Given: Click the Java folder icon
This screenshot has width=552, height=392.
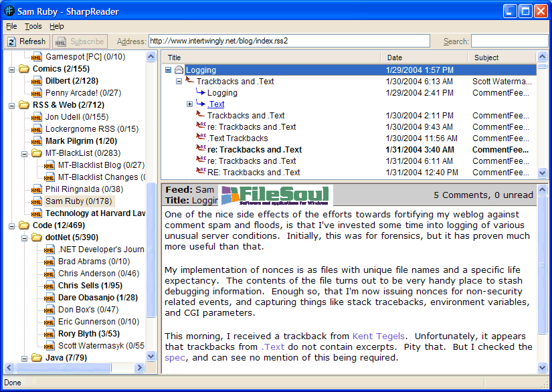Looking at the screenshot, I should point(36,358).
